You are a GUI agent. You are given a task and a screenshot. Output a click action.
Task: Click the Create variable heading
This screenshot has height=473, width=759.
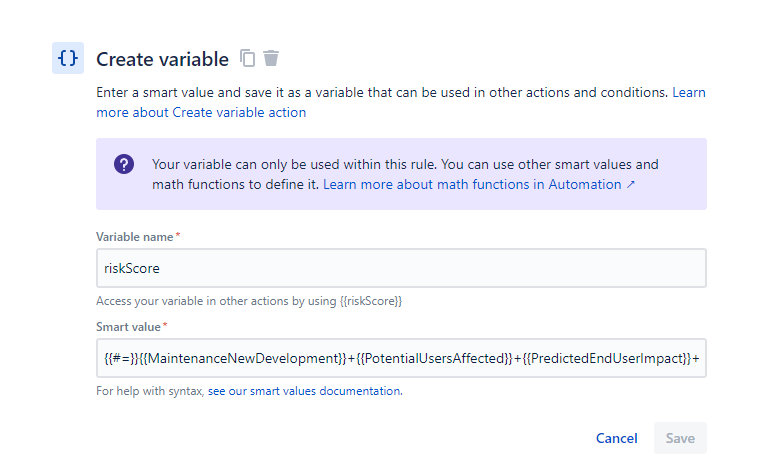tap(162, 59)
